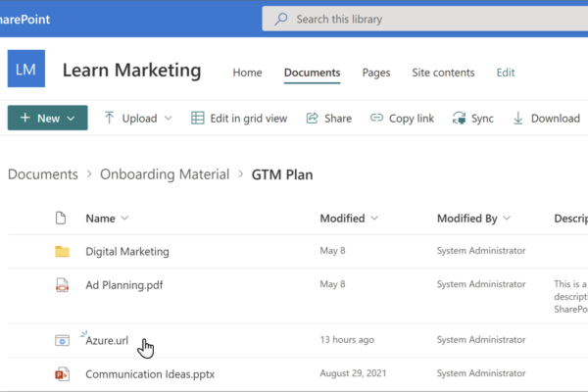Click the '13 hours ago' modified cell
Screen dimensions: 588x392
[347, 339]
